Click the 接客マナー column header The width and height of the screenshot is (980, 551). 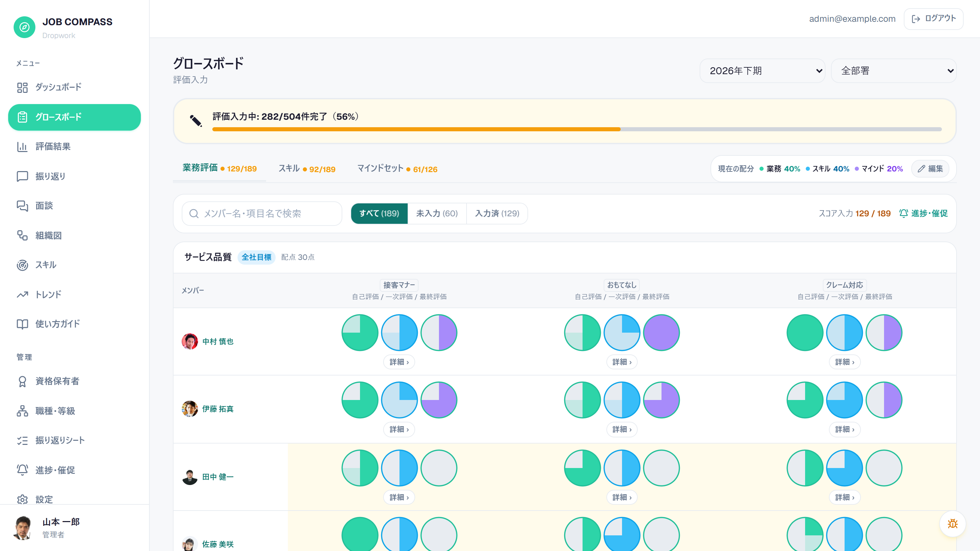[399, 285]
